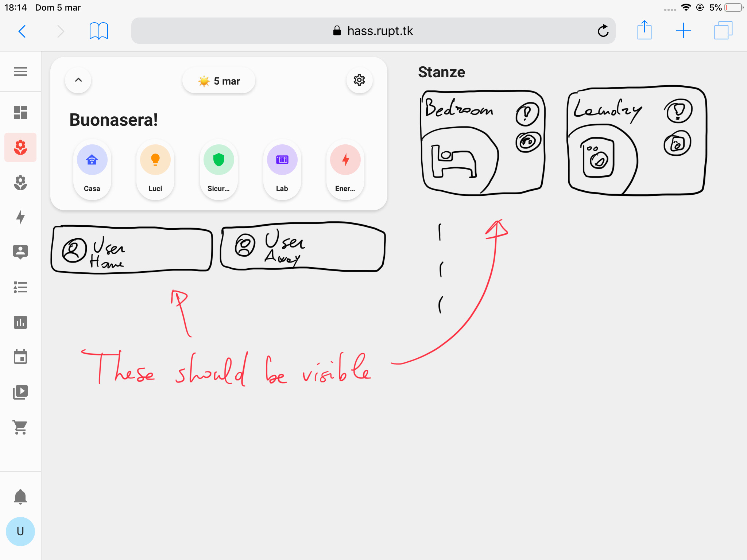The width and height of the screenshot is (747, 560).
Task: Select the energy lightning icon in the sidebar
Action: [x=20, y=217]
